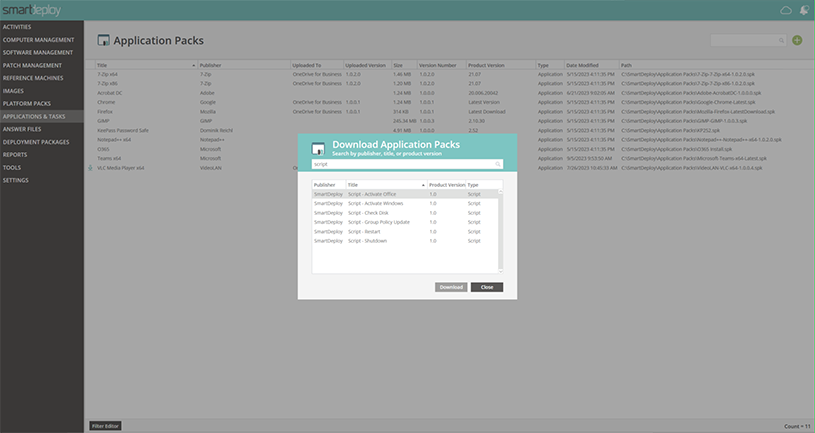This screenshot has height=433, width=815.
Task: Sort the main table by Title header
Action: coord(146,65)
